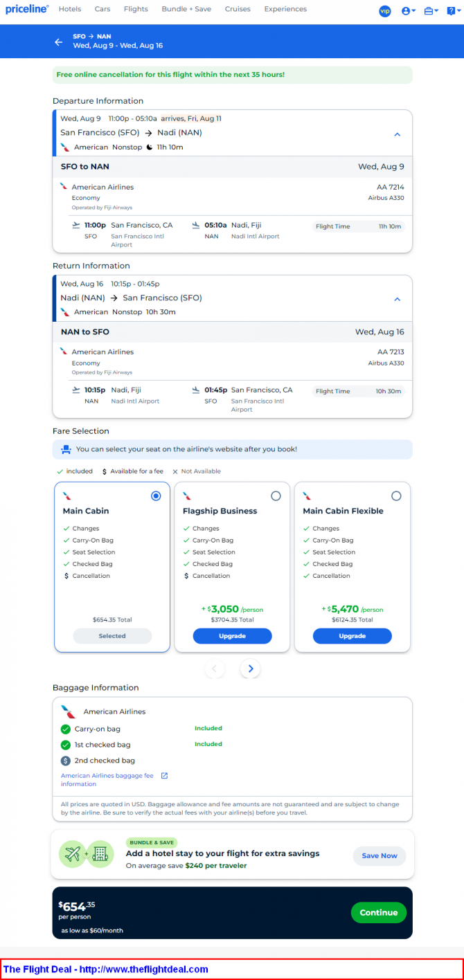Screen dimensions: 464x980
Task: Open The Flight Deal website link
Action: pos(106,970)
